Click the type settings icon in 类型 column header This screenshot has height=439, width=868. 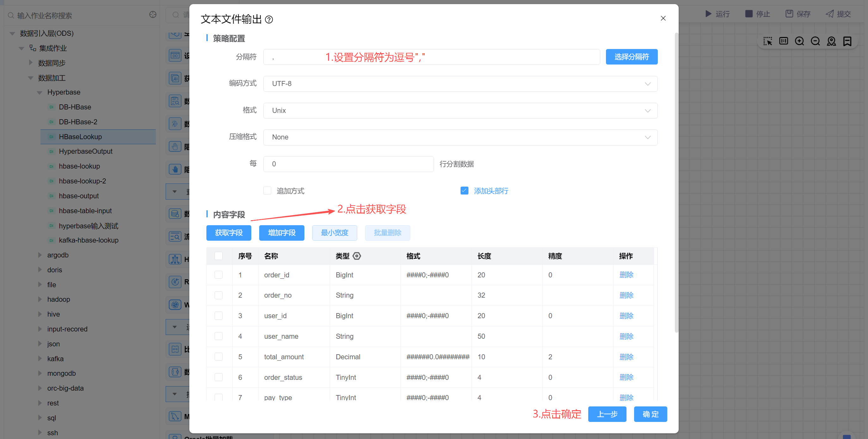(x=357, y=256)
